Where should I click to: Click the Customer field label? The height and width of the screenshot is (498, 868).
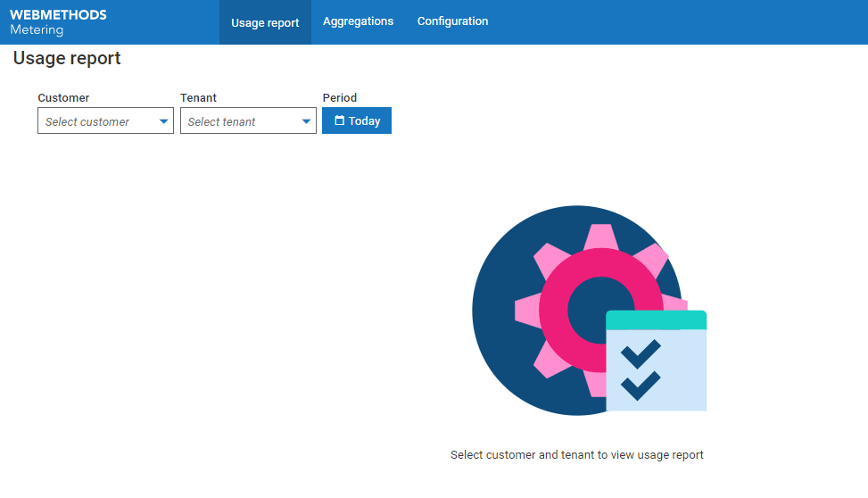tap(63, 98)
